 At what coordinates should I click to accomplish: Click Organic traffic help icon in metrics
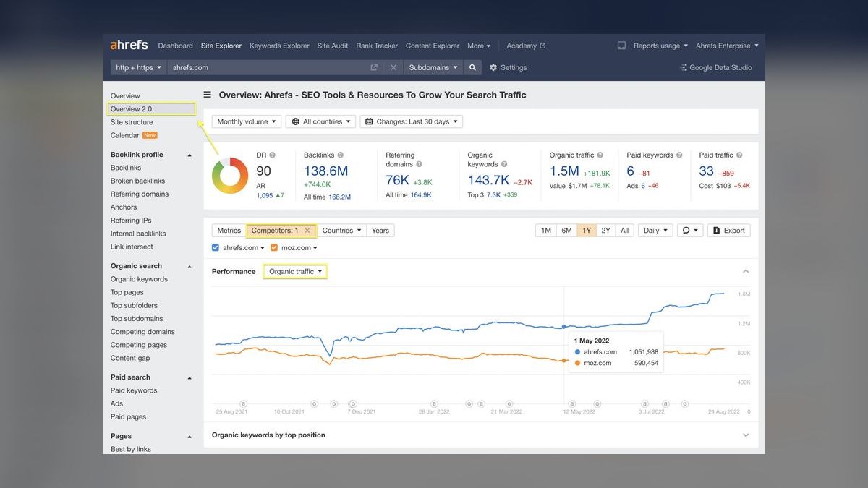click(600, 155)
